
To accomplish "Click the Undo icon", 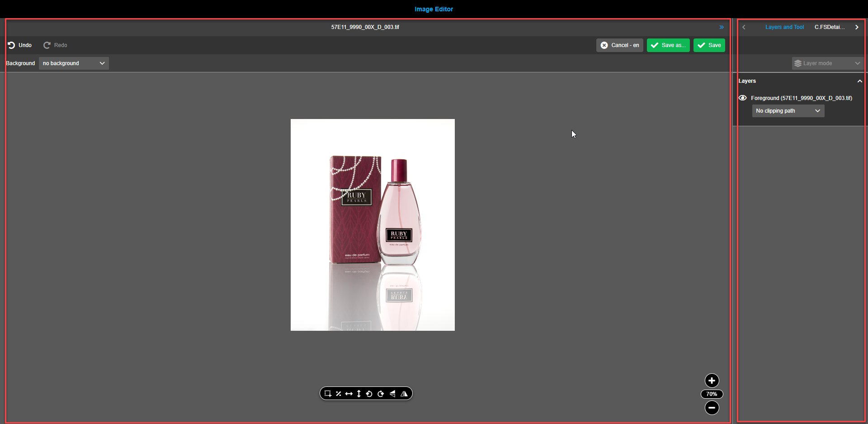I will click(x=11, y=45).
